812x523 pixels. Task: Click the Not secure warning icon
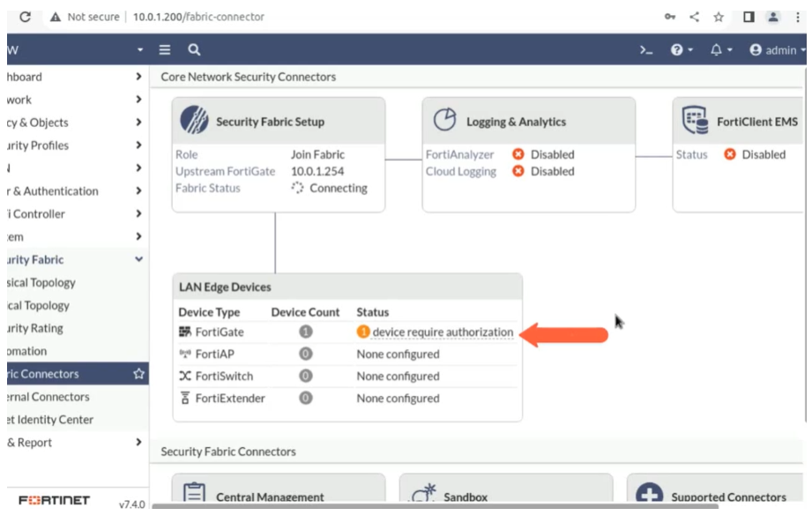(55, 17)
